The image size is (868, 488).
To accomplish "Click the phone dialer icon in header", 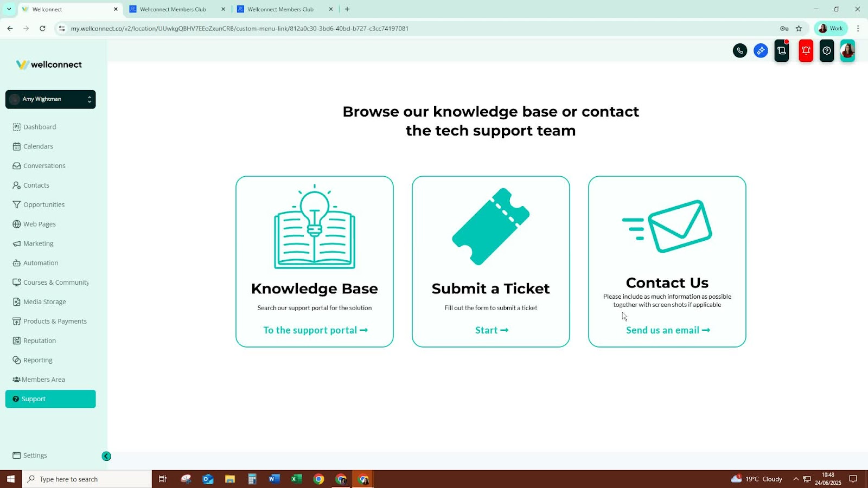I will pos(740,51).
